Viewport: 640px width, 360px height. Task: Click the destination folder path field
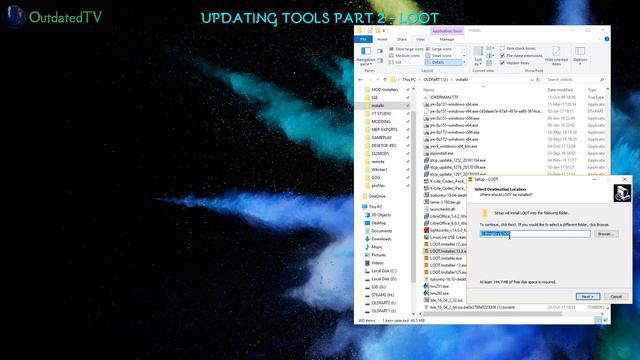[535, 234]
